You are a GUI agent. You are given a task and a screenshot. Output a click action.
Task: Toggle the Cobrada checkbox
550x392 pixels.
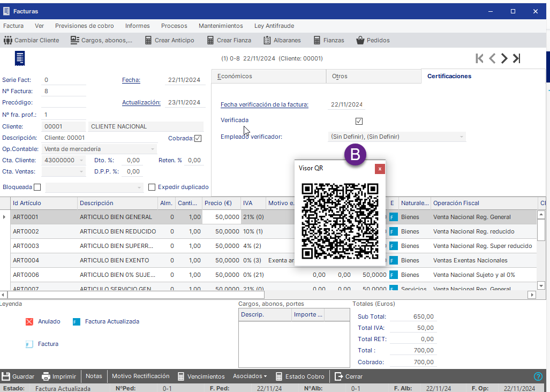pos(198,139)
